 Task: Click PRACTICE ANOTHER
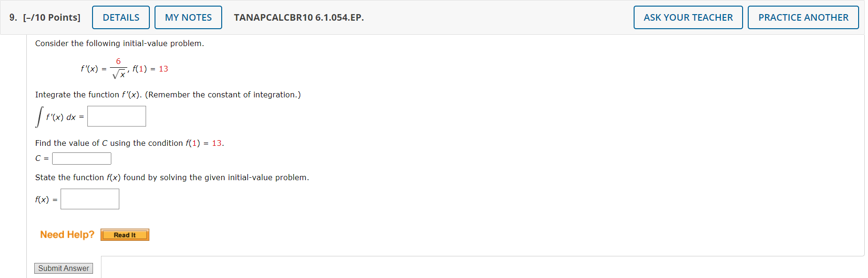point(803,17)
